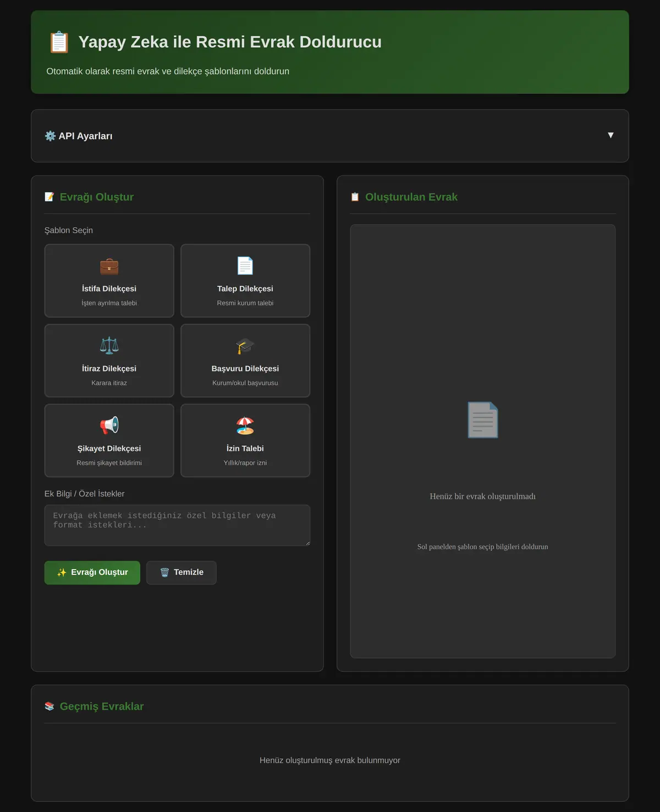Click the 'İşten ayrılma talebi' subtitle
This screenshot has height=812, width=660.
[x=109, y=303]
